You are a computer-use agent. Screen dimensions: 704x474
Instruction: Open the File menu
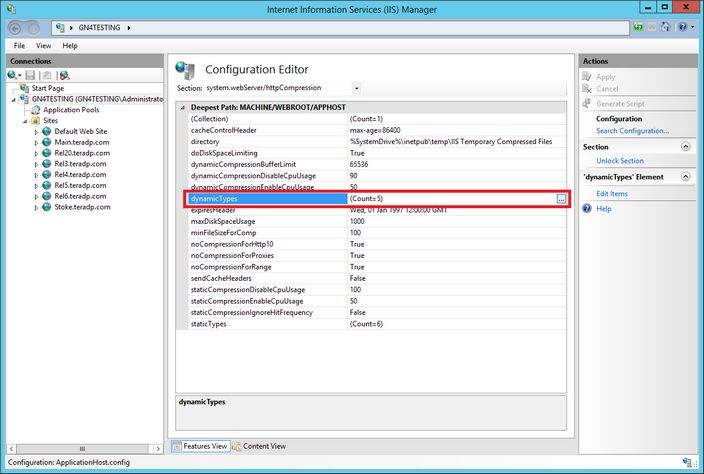[19, 45]
